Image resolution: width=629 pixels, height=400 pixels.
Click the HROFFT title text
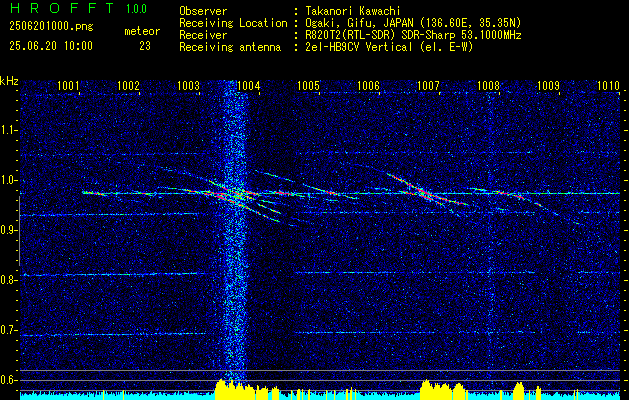[62, 8]
